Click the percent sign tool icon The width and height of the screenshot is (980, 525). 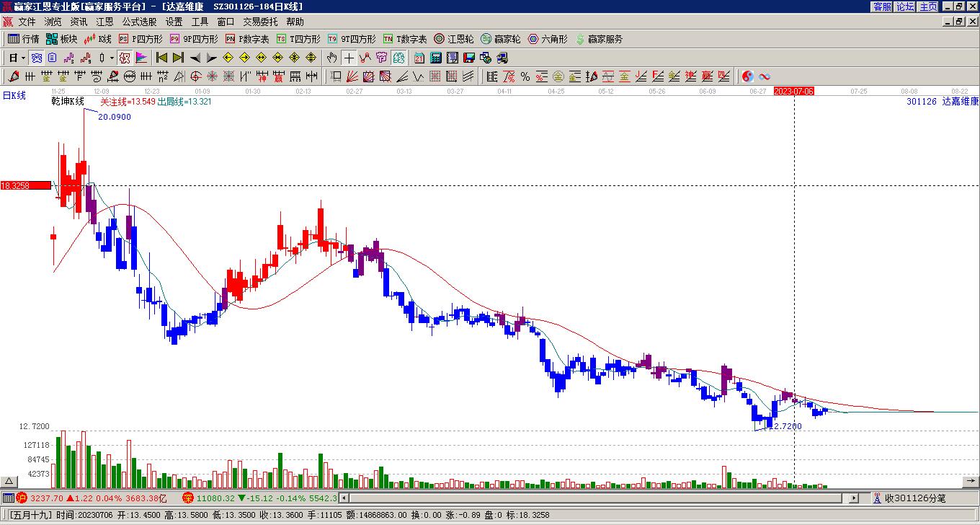tap(525, 76)
